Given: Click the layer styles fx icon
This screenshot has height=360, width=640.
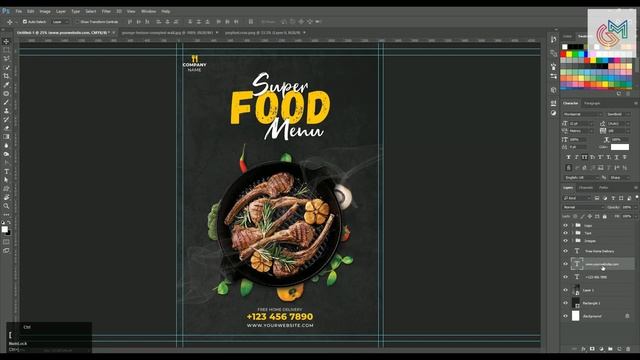Looking at the screenshot, I should (x=584, y=349).
